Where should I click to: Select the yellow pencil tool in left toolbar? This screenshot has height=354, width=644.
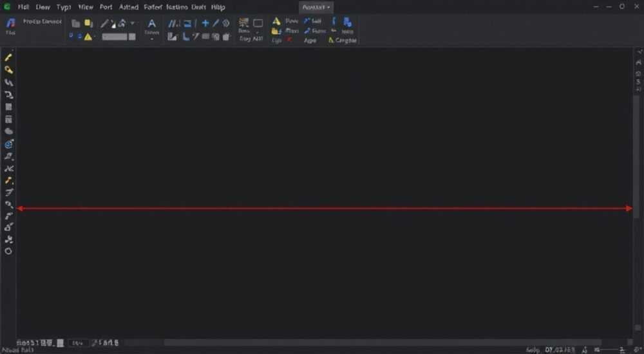tap(8, 57)
